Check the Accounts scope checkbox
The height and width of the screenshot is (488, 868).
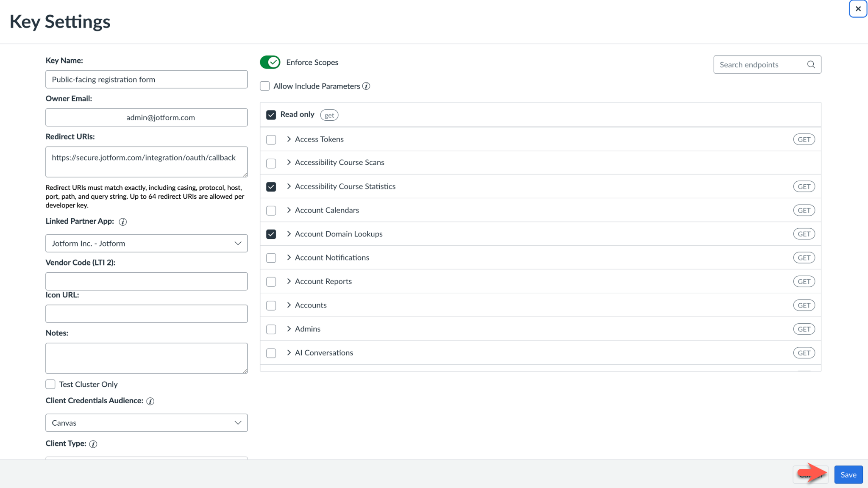click(271, 305)
